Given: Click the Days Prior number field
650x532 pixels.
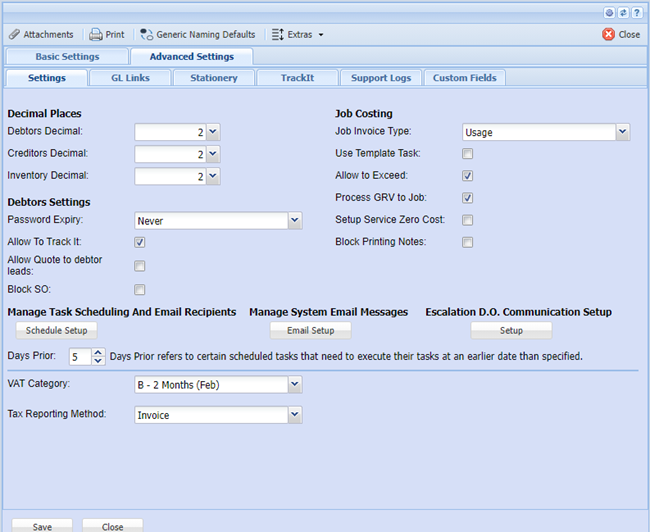Looking at the screenshot, I should pos(79,356).
